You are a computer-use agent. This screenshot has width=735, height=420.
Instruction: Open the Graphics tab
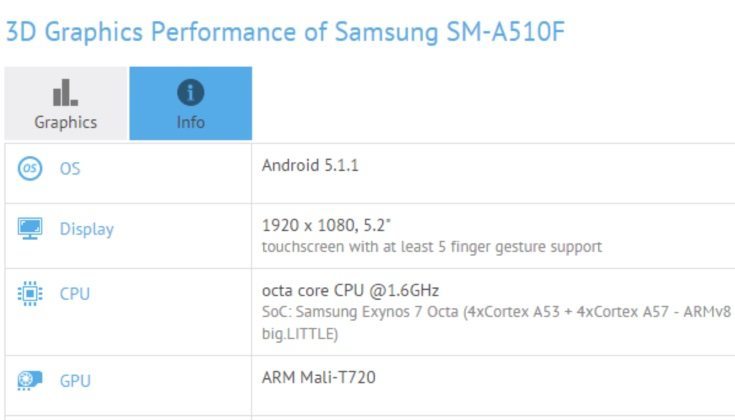click(x=66, y=103)
